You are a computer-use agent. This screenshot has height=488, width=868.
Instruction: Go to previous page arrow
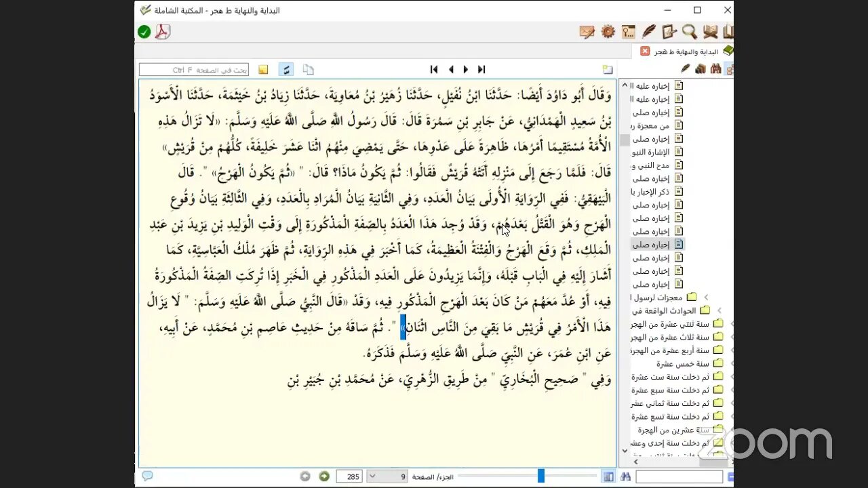pyautogui.click(x=450, y=69)
